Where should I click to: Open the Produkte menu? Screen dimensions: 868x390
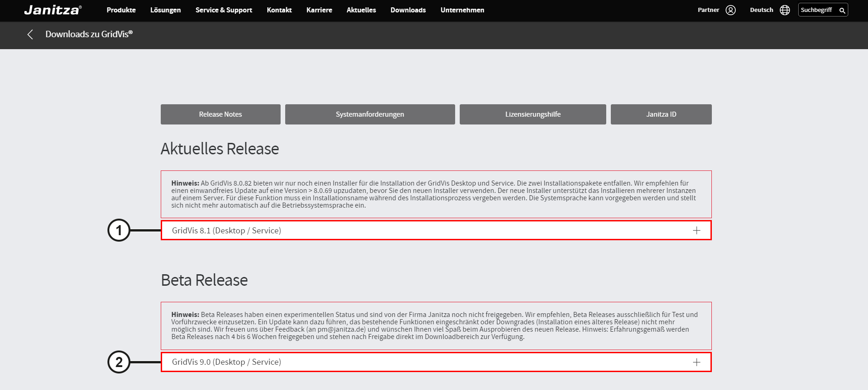click(121, 10)
